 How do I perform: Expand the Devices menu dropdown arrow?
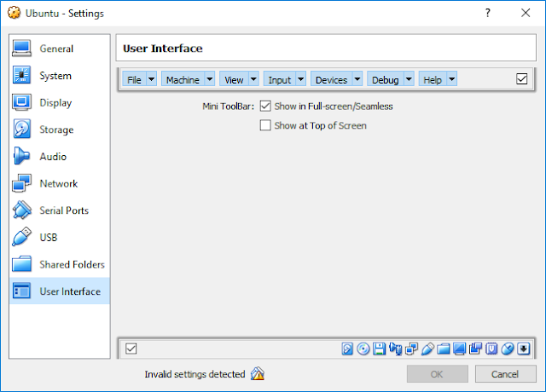click(357, 79)
